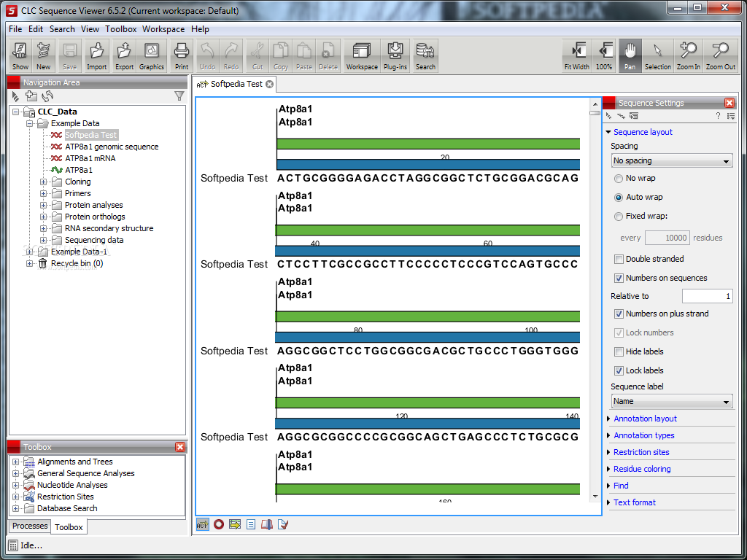Screen dimensions: 747x560
Task: Create a new item with New
Action: point(43,55)
